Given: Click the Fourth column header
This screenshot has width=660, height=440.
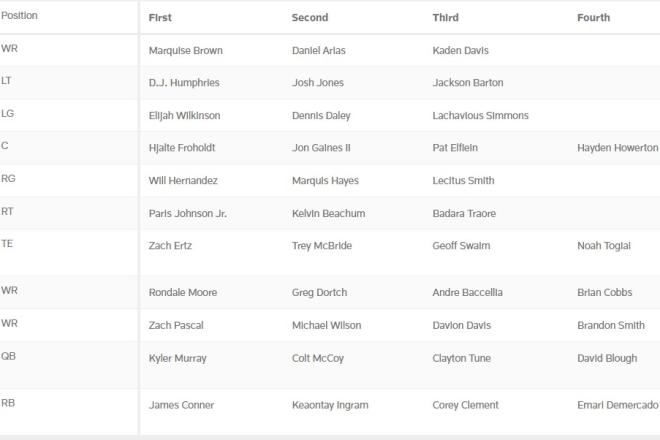Looking at the screenshot, I should tap(593, 18).
